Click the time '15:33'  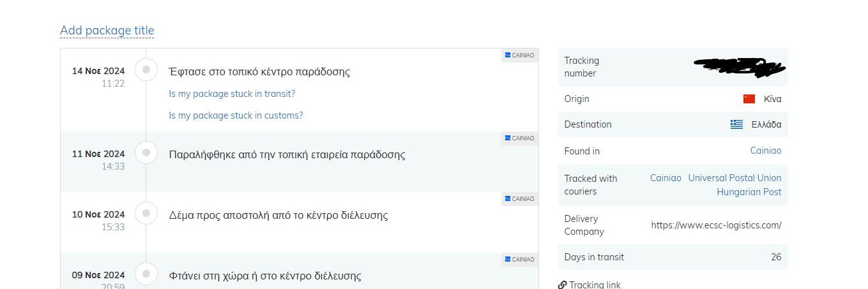point(113,227)
